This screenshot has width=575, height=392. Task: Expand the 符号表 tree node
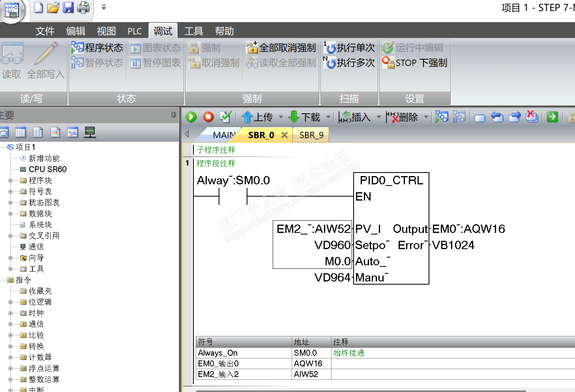tap(11, 191)
